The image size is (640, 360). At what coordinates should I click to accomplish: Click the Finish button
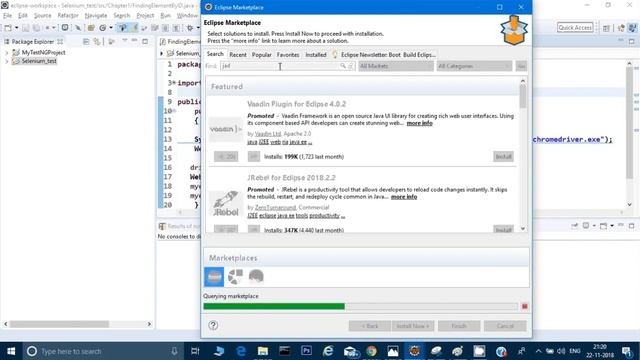(459, 326)
